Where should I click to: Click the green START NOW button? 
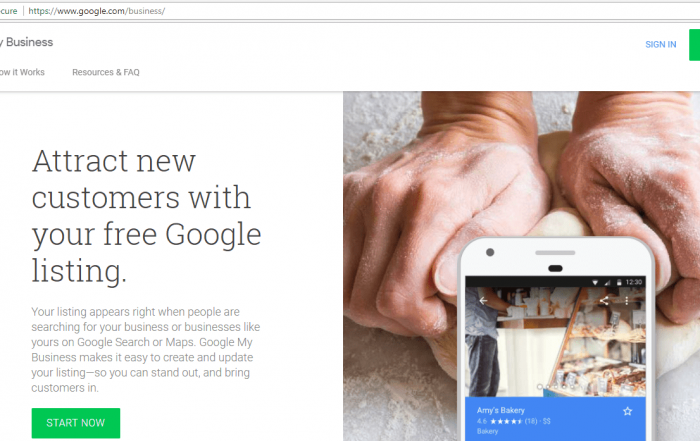click(76, 423)
